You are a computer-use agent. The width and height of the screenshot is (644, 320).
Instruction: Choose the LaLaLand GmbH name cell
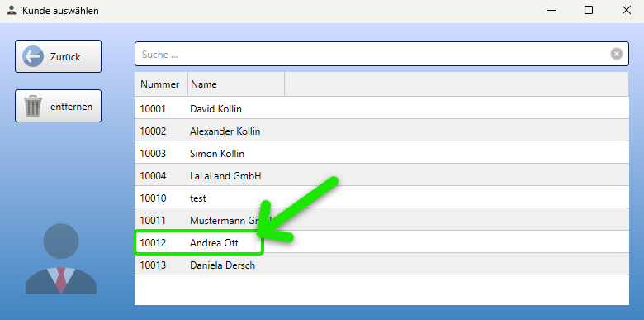pyautogui.click(x=225, y=176)
